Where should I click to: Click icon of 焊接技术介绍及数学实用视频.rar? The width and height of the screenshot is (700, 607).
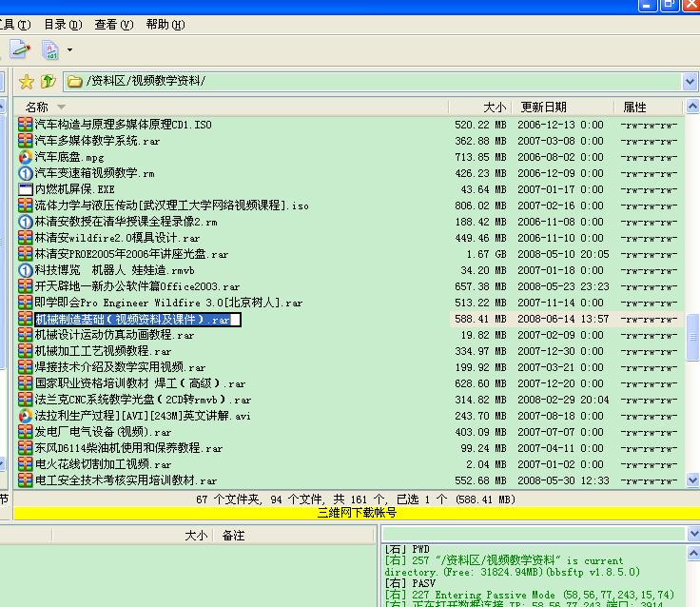[x=26, y=367]
